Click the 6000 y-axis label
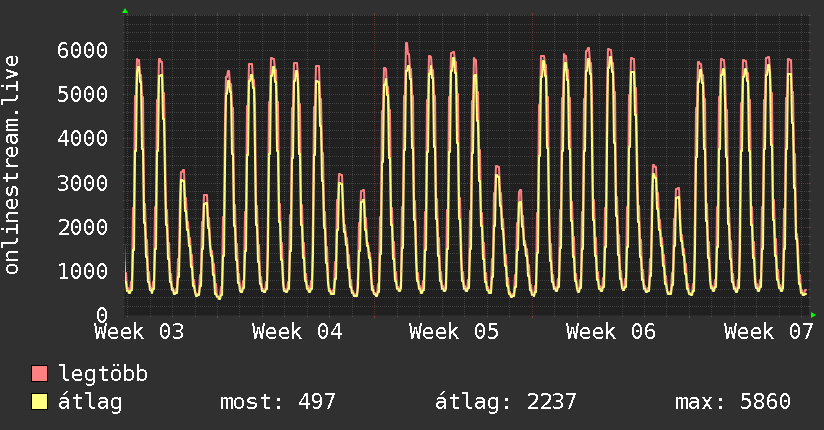 tap(83, 50)
